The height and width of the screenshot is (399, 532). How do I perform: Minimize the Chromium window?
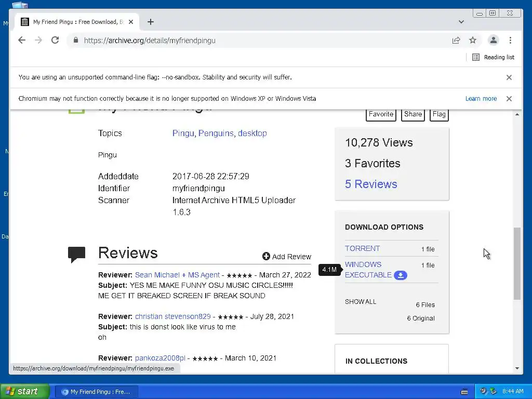click(480, 14)
